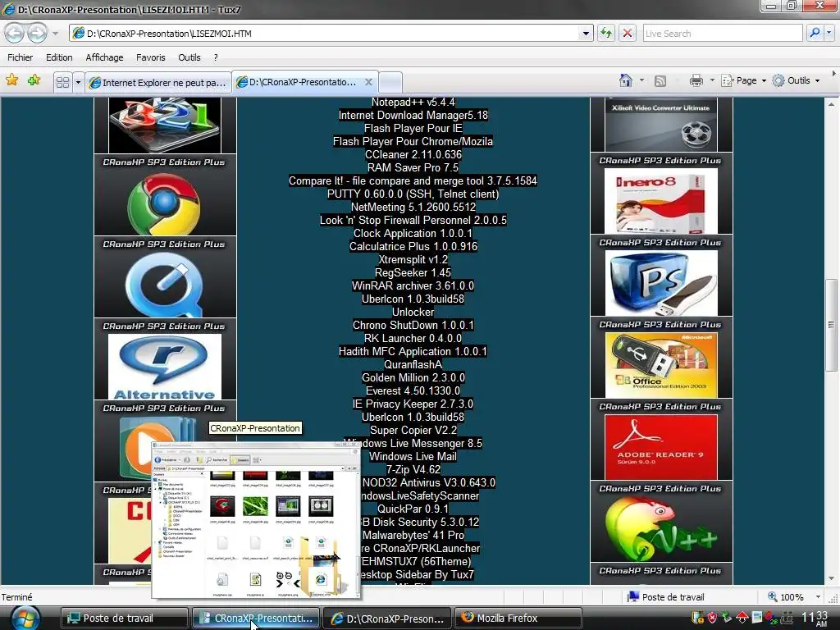Open the ? help menu
The width and height of the screenshot is (840, 630).
coord(216,57)
